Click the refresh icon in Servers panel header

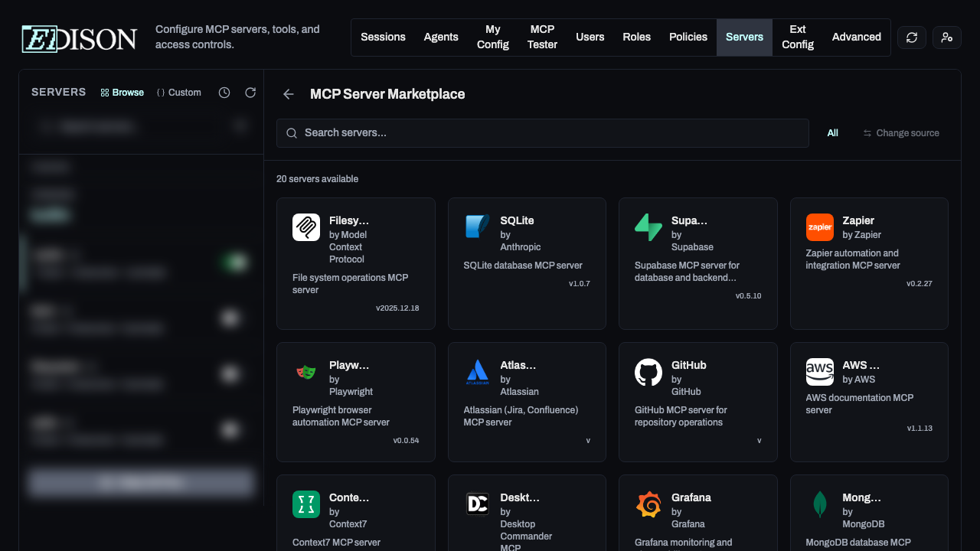[250, 93]
